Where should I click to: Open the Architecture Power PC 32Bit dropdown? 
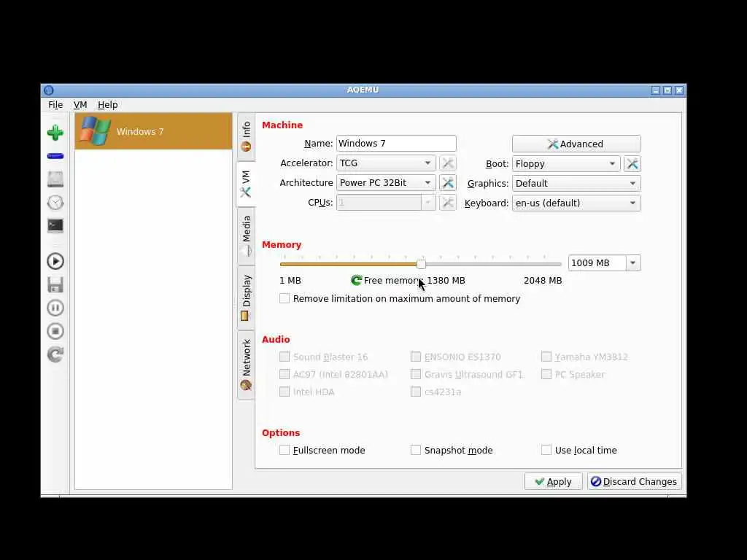pos(386,183)
